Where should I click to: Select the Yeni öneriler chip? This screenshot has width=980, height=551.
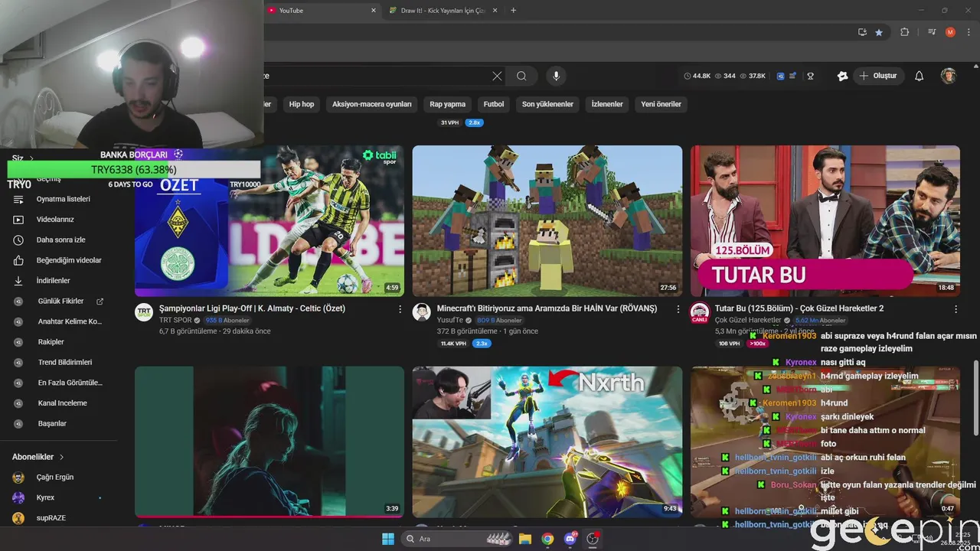point(661,104)
